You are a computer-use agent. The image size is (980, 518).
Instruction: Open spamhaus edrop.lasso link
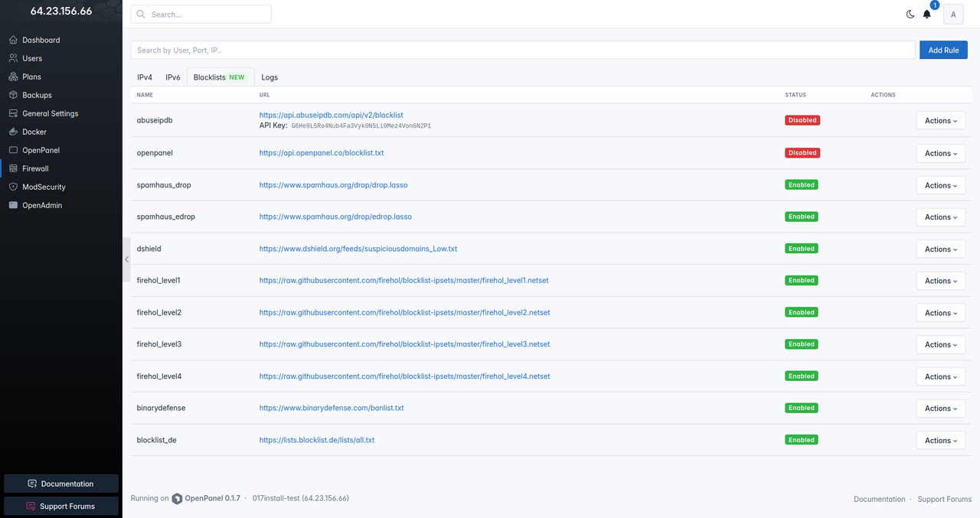[x=335, y=217]
